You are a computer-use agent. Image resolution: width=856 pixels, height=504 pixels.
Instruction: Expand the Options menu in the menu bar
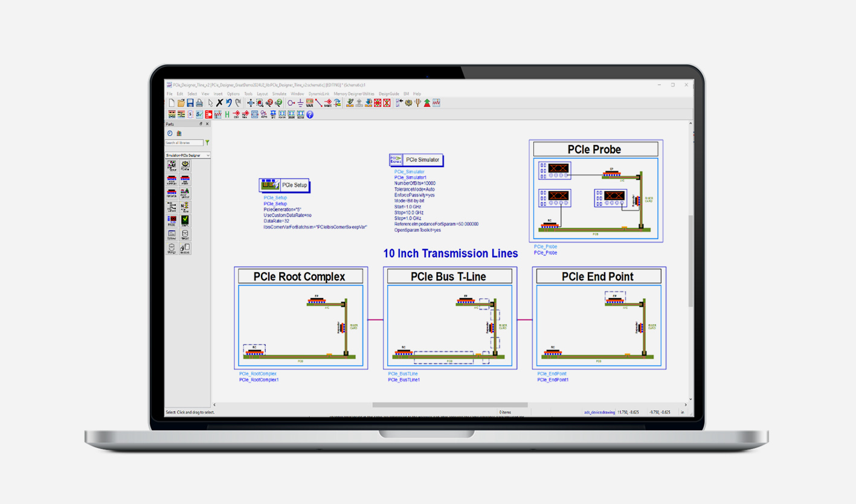(x=233, y=94)
